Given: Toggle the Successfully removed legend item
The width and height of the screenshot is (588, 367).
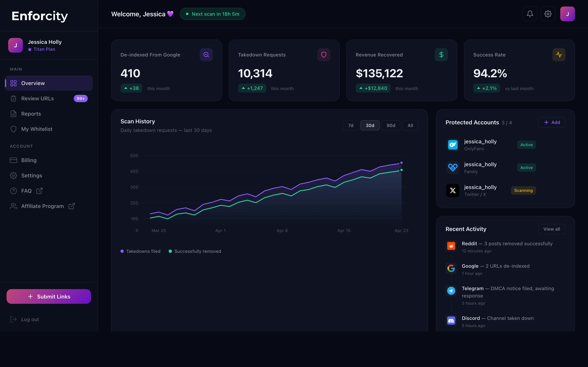Looking at the screenshot, I should point(195,251).
